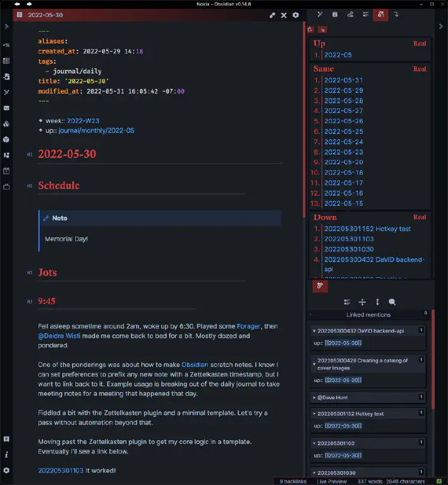Open the calendar icon in left ribbon

(6, 171)
